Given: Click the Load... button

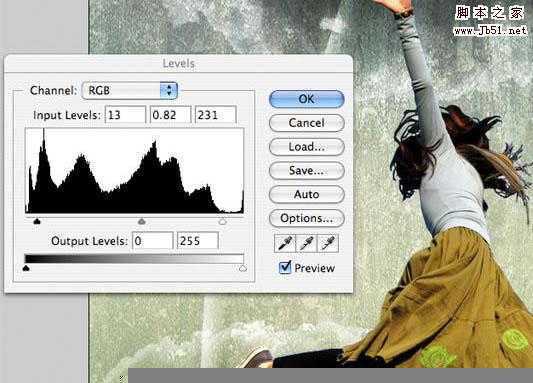Looking at the screenshot, I should point(307,147).
